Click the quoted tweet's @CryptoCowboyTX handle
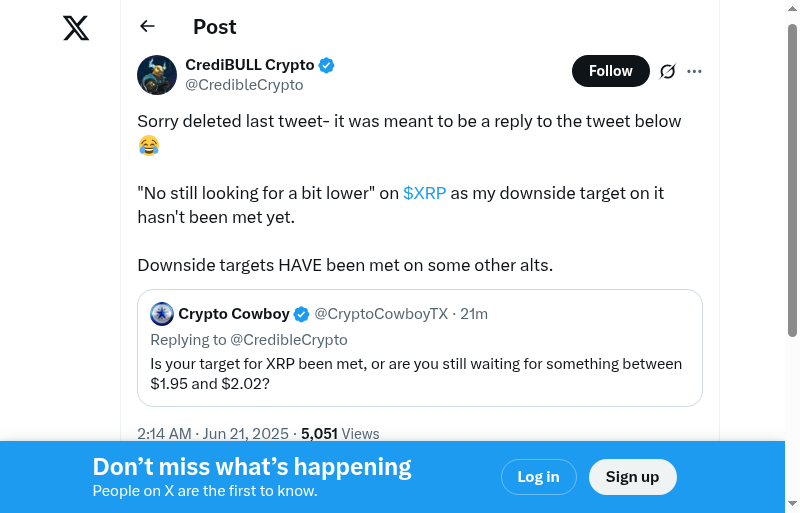This screenshot has height=513, width=800. (381, 314)
